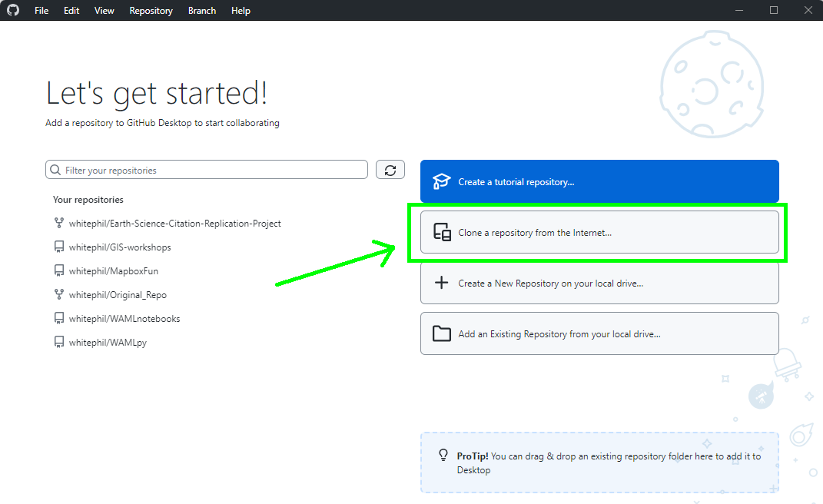Open the Help menu
Viewport: 823px width, 504px height.
241,11
